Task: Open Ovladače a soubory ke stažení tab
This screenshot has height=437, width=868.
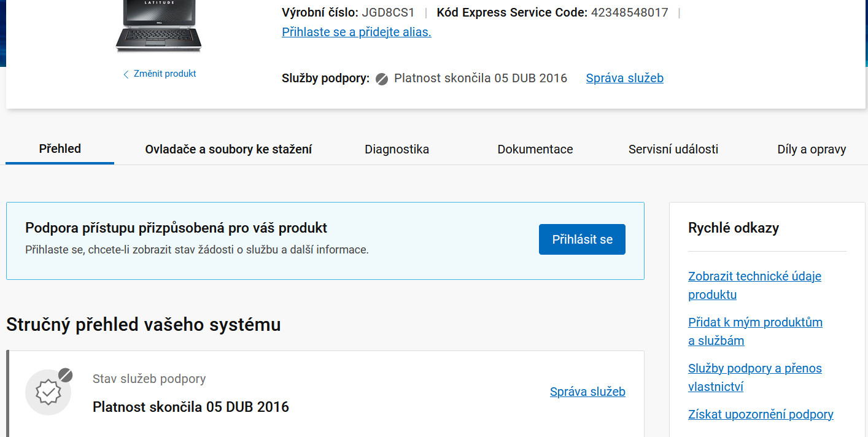Action: [228, 149]
